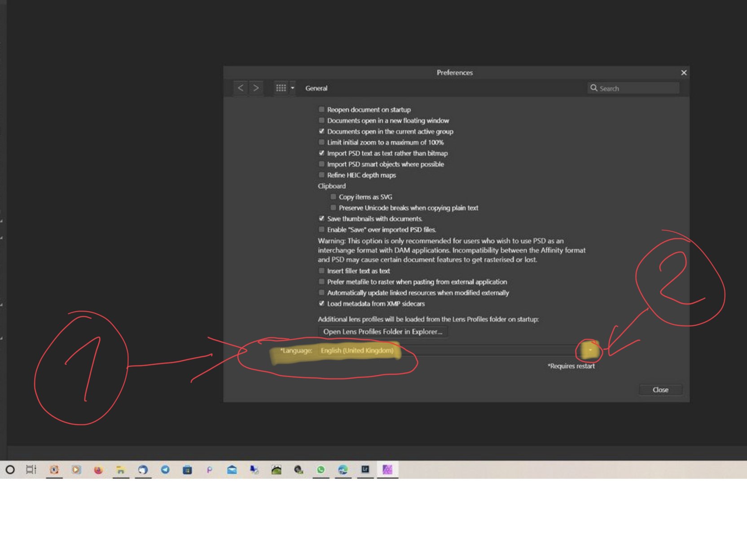
Task: Click Open Lens Profiles Folder in Explorer button
Action: pos(382,332)
